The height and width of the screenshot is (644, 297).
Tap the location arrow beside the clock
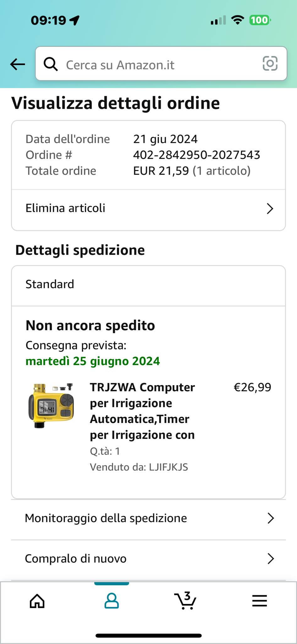click(x=74, y=20)
